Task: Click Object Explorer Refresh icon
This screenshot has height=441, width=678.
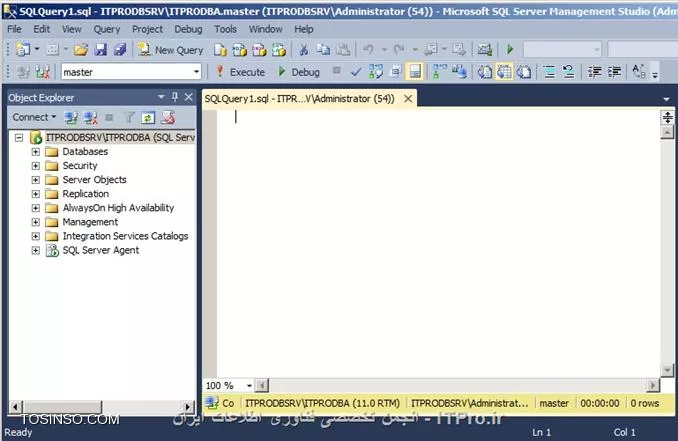Action: pyautogui.click(x=148, y=118)
